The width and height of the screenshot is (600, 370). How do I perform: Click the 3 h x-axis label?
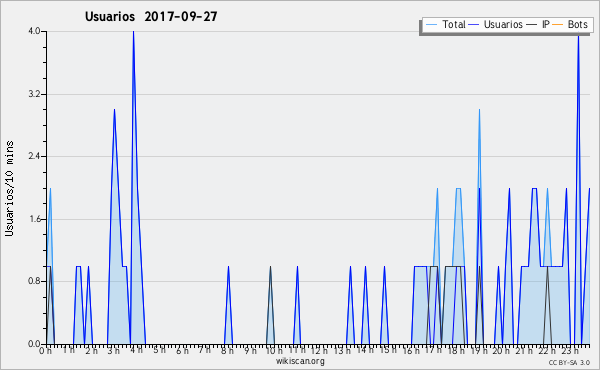pos(114,350)
